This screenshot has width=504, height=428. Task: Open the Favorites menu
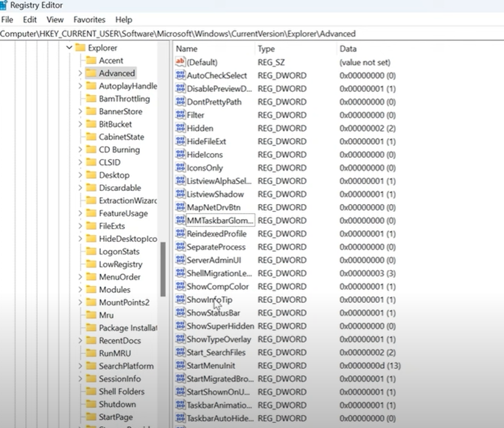tap(89, 19)
